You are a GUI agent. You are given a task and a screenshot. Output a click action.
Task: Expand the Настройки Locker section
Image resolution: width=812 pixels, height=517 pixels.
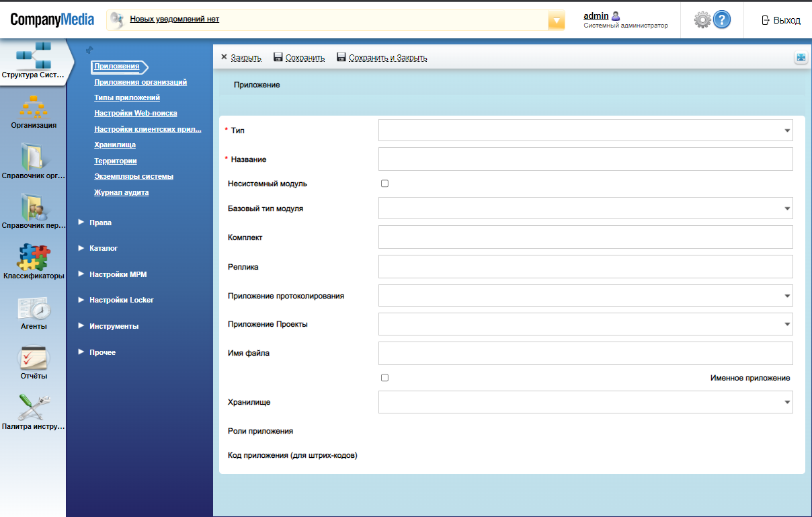pyautogui.click(x=116, y=300)
